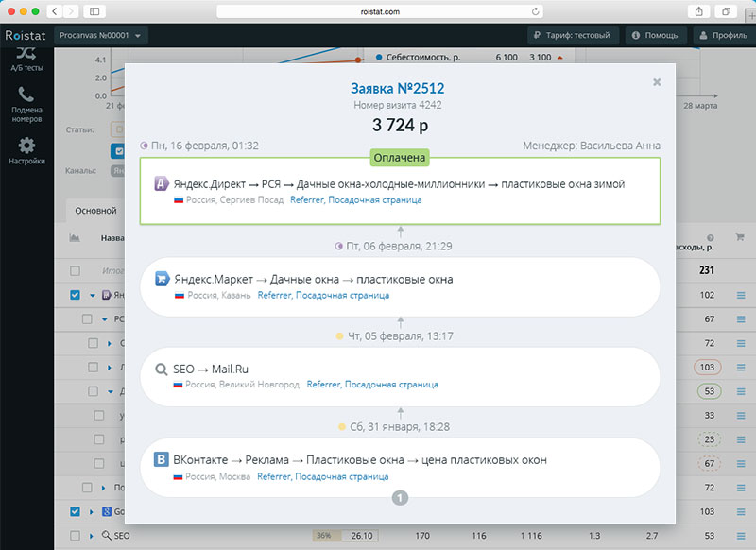Open А/Б тесты shuffle icon

(26, 53)
